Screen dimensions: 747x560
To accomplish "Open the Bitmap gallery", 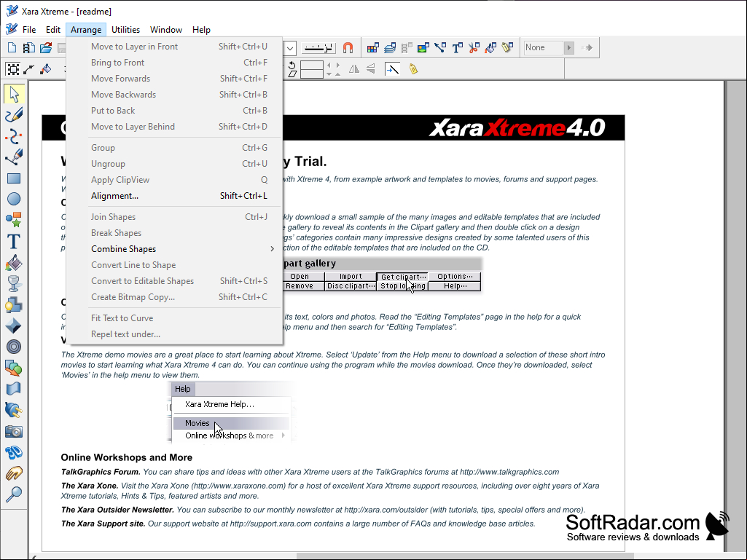I will 423,47.
